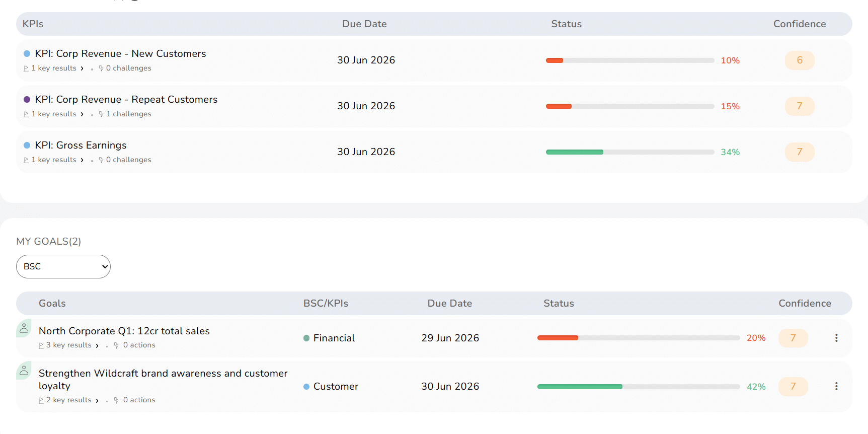This screenshot has height=434, width=868.
Task: Click confidence badge 7 for North Corporate Q1
Action: [793, 338]
